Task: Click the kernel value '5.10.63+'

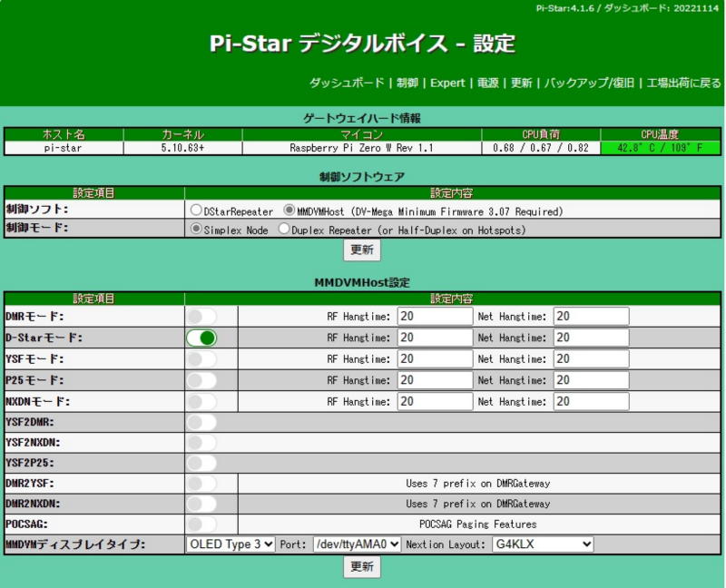Action: [183, 148]
